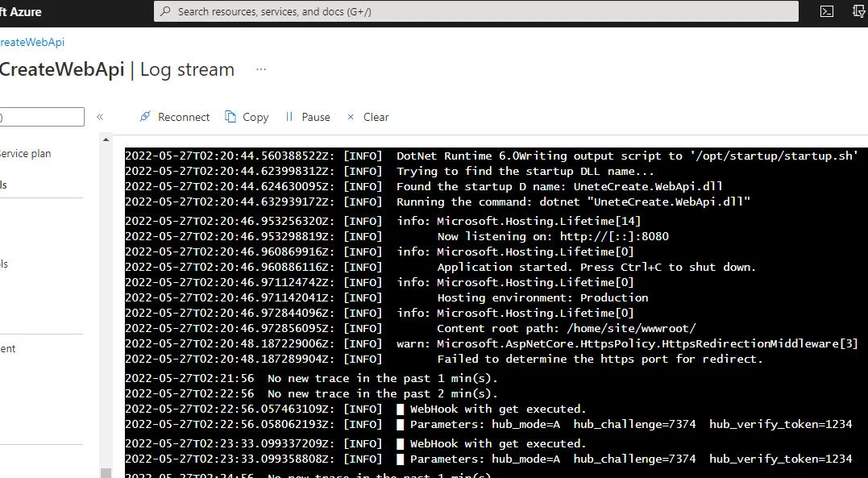This screenshot has width=868, height=478.
Task: Collapse the sidebar with double chevron
Action: tap(100, 116)
